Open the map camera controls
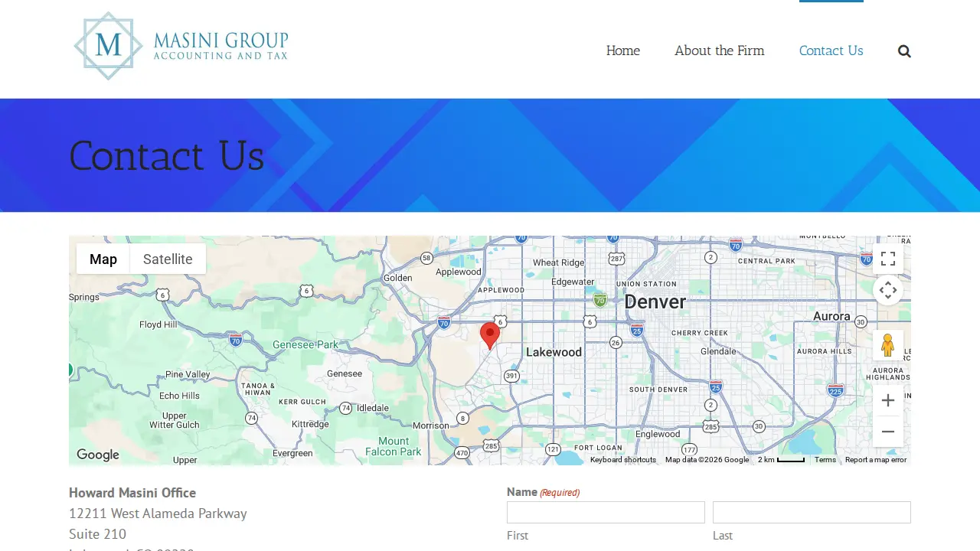 888,290
